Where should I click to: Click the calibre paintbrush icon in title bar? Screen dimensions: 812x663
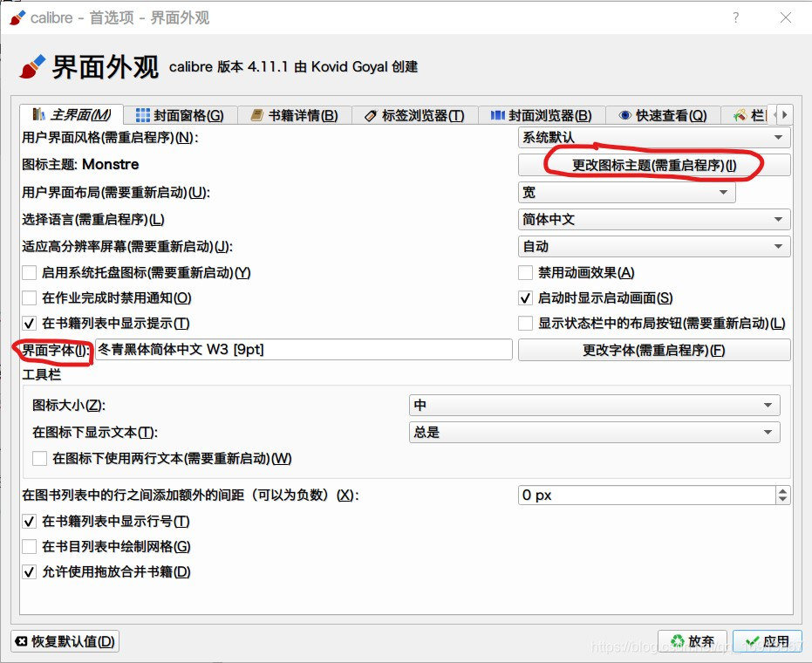click(x=17, y=17)
